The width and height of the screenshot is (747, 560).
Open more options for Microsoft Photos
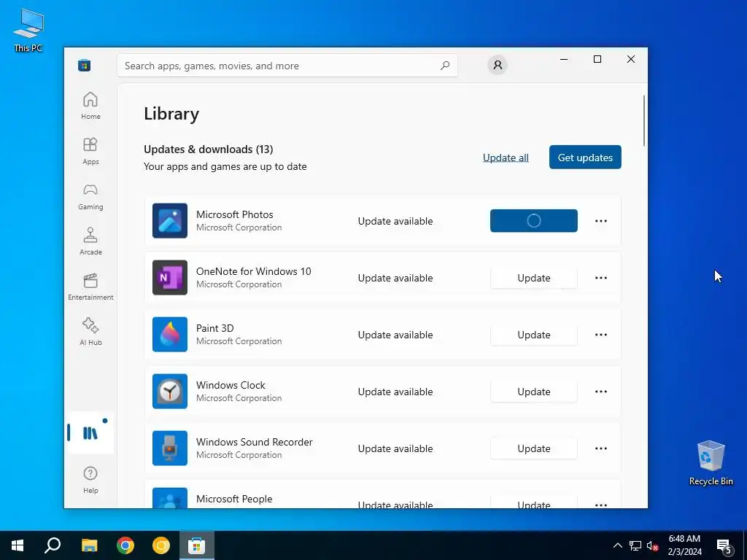[601, 221]
